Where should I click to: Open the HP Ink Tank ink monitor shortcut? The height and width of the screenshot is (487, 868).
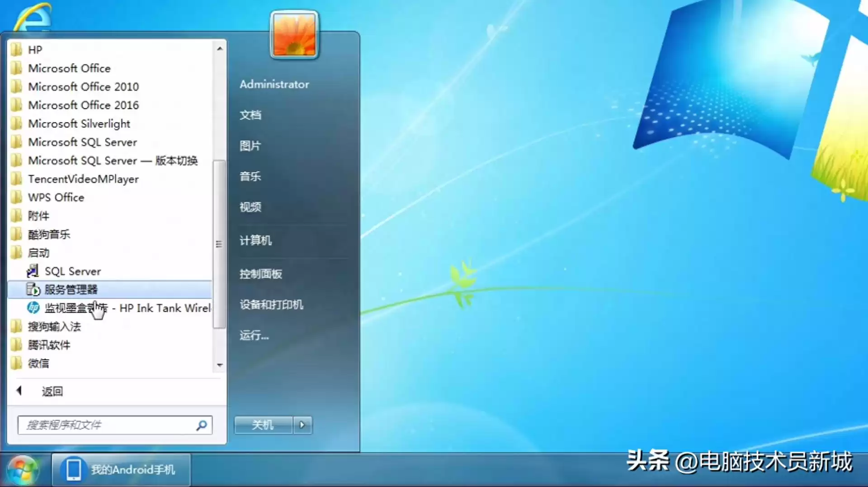(127, 308)
